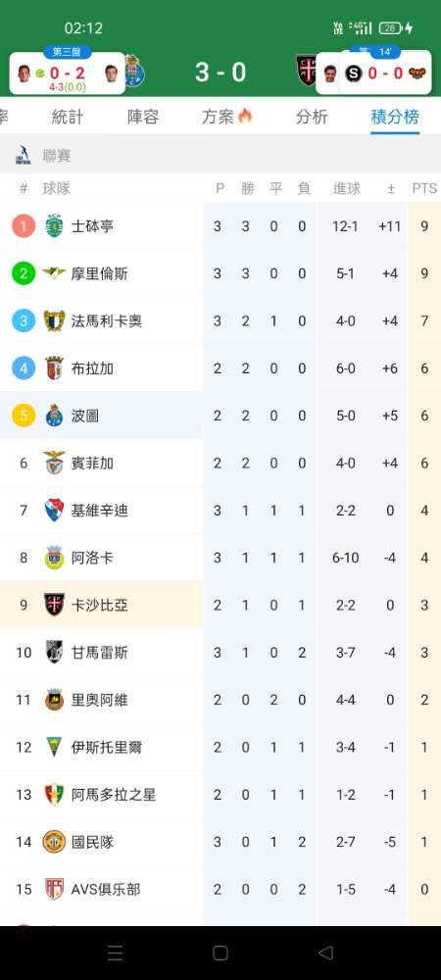This screenshot has height=980, width=441.
Task: Open the 分析 analysis tab
Action: (312, 117)
